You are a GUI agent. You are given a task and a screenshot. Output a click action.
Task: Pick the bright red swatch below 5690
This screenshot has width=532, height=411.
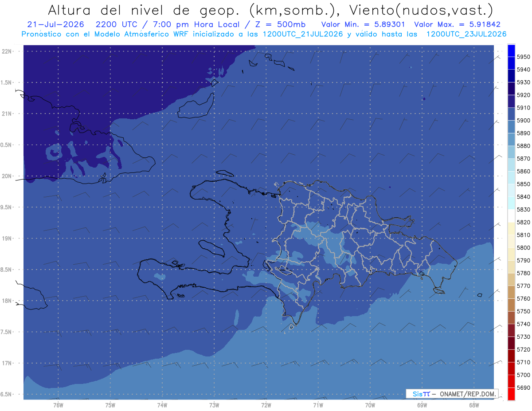tap(511, 394)
